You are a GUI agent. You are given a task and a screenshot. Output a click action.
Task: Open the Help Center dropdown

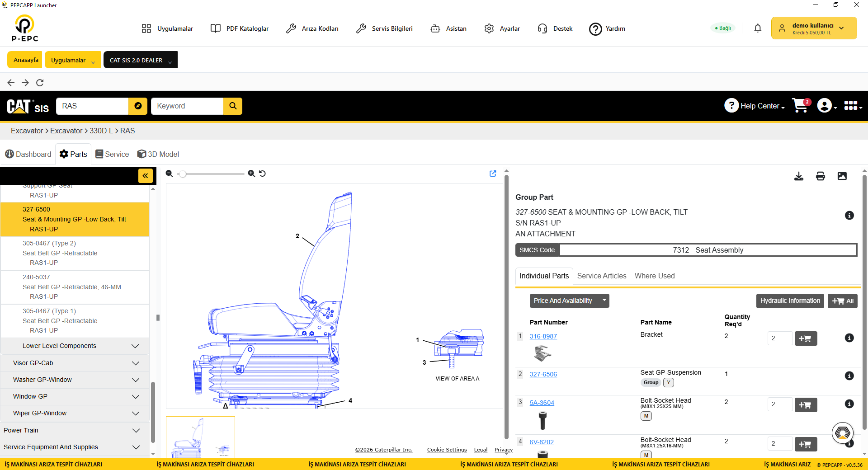(755, 106)
